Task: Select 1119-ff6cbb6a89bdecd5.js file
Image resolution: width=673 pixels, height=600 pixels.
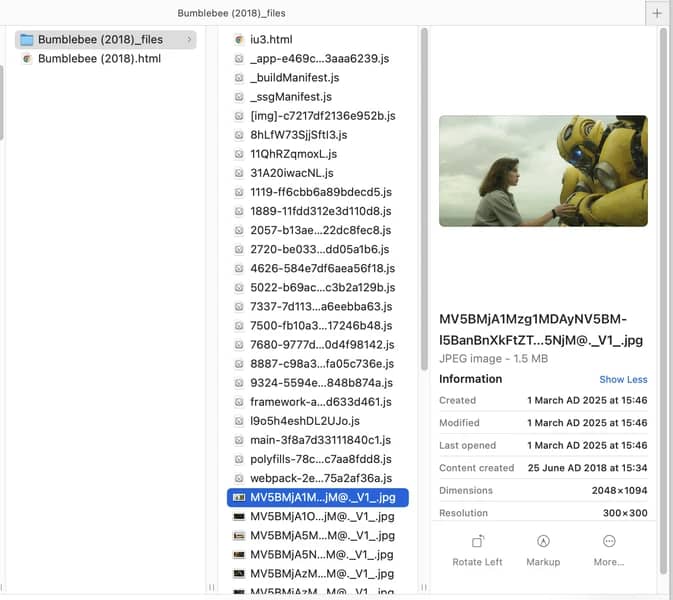Action: (318, 192)
